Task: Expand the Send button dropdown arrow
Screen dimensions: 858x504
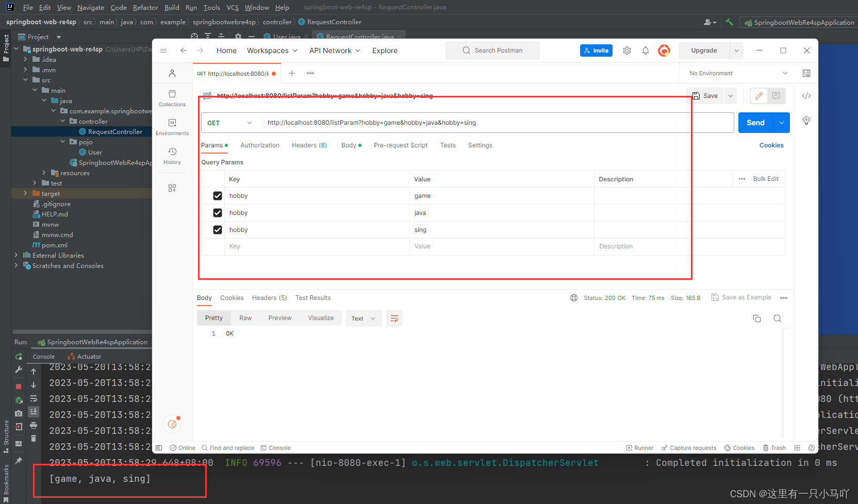Action: (x=782, y=123)
